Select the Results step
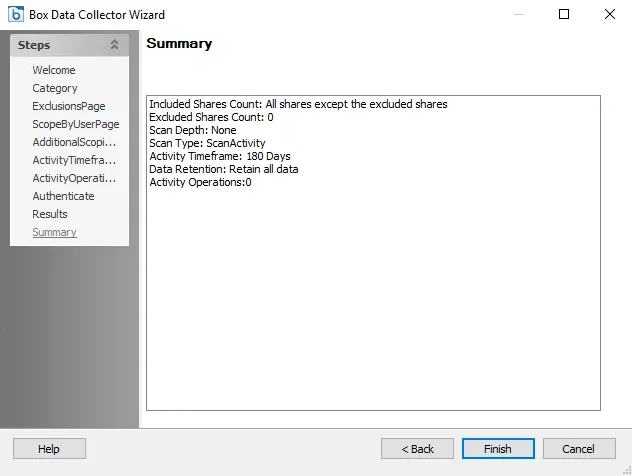The width and height of the screenshot is (632, 476). (50, 214)
